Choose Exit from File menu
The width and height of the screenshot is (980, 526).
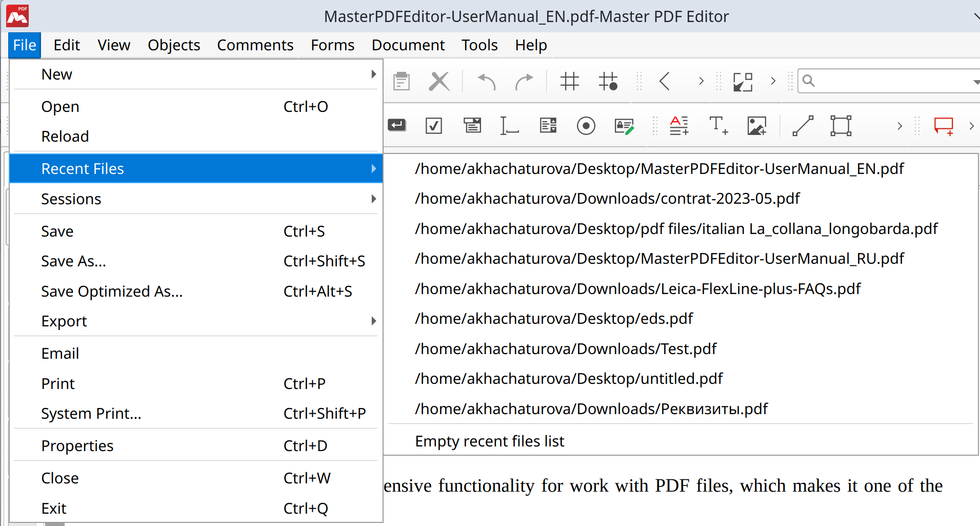[196, 509]
